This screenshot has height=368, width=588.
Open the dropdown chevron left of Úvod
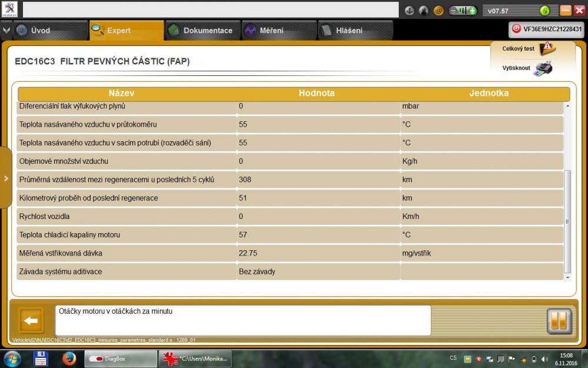point(6,30)
